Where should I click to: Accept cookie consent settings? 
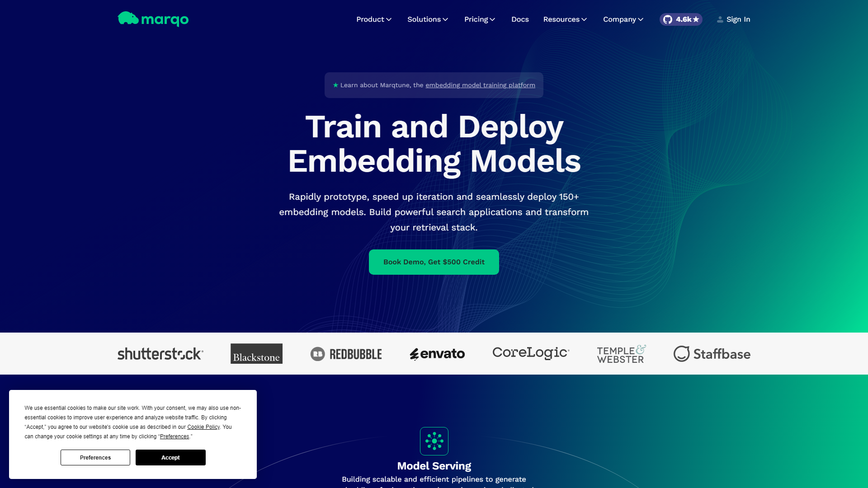click(x=170, y=457)
